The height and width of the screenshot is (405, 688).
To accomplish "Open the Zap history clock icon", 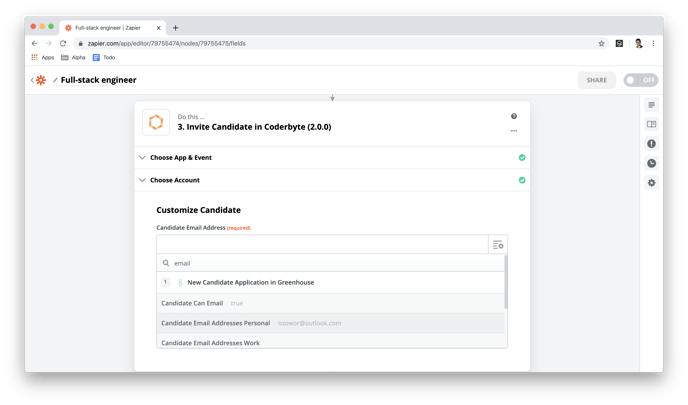I will point(652,163).
